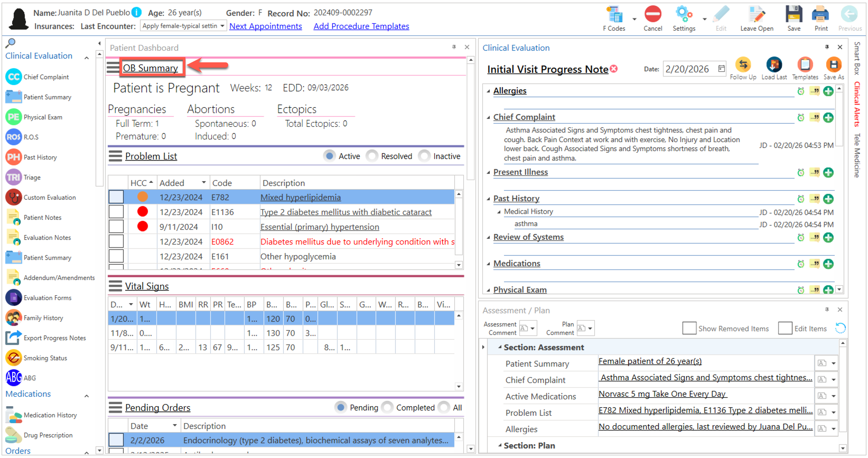Screen dimensions: 868x458
Task: Click the Print toolbar icon
Action: coord(820,15)
